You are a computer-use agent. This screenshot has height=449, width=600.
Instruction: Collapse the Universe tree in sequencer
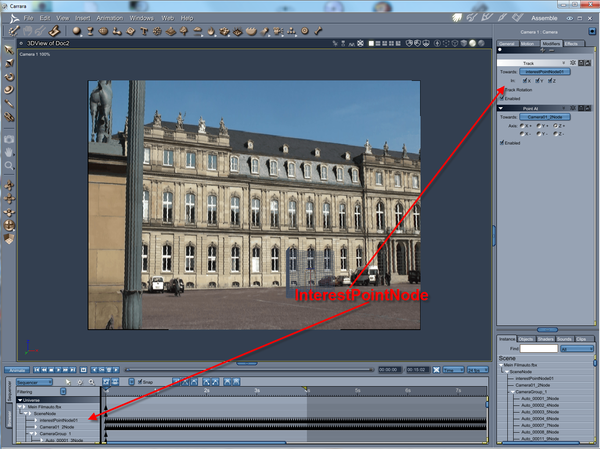click(20, 400)
